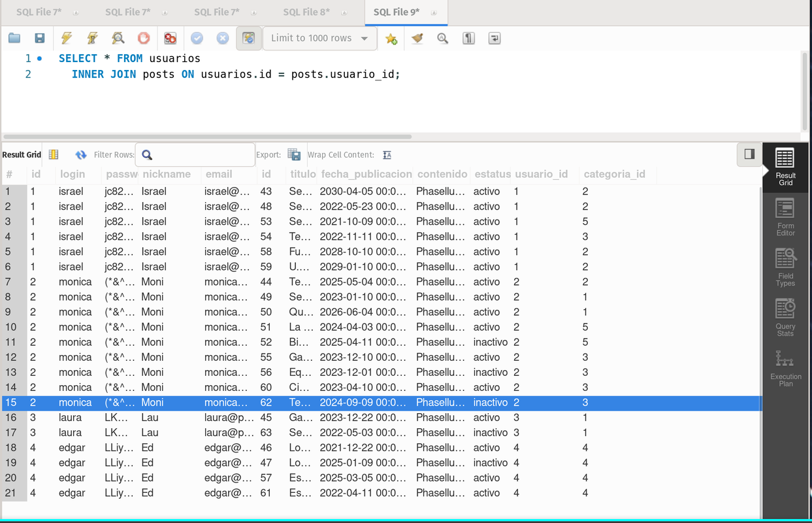Toggle auto-commit mode button
Screen dimensions: 812x523
point(248,39)
